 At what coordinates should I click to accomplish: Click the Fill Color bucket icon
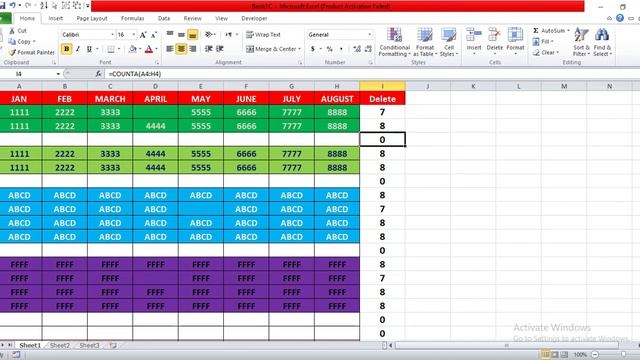pyautogui.click(x=132, y=49)
